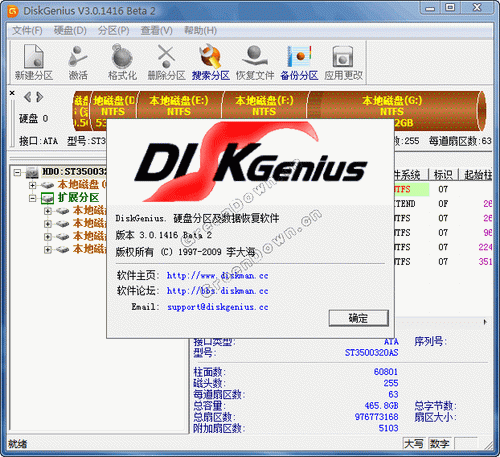This screenshot has height=457, width=500.
Task: Go to previous disk with left arrow
Action: pos(27,97)
